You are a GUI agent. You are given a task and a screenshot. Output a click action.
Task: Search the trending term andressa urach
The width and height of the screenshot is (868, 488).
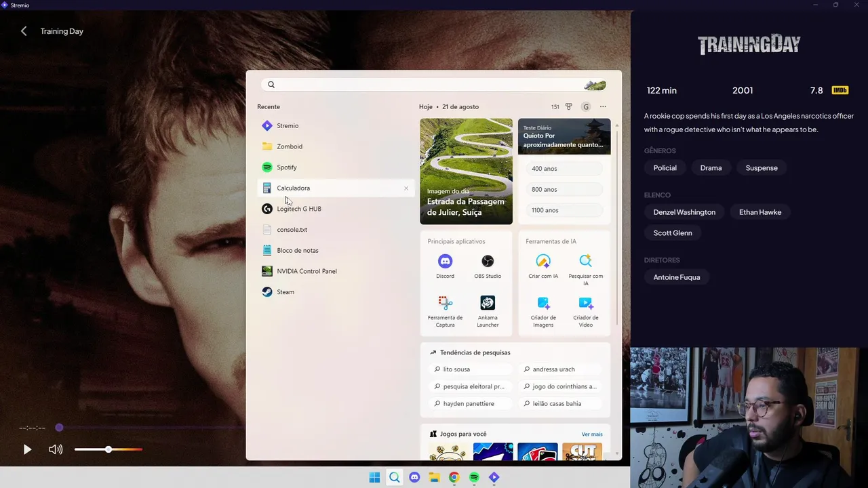(560, 369)
